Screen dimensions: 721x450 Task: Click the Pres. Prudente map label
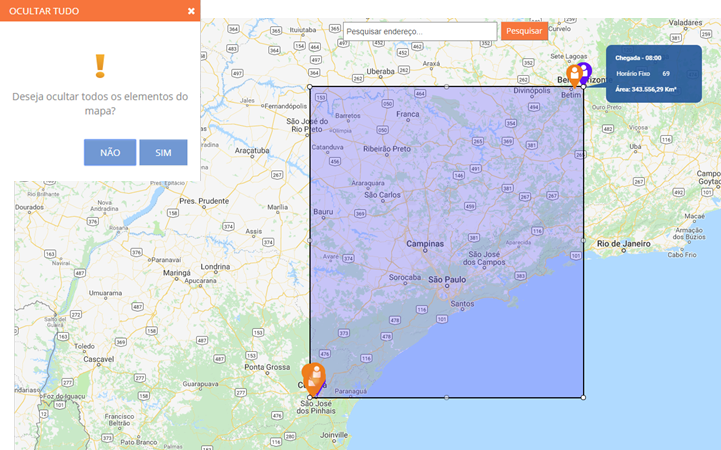[204, 201]
